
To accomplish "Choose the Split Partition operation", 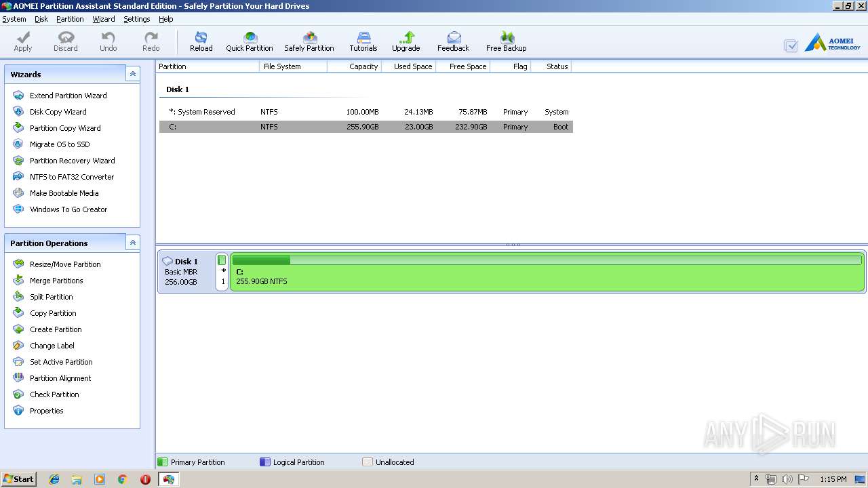I will pos(51,297).
